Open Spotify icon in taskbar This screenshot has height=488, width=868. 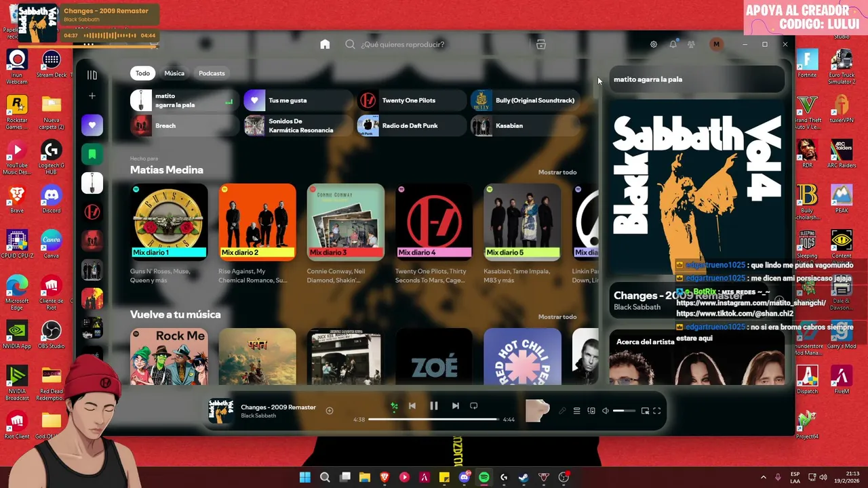tap(484, 477)
